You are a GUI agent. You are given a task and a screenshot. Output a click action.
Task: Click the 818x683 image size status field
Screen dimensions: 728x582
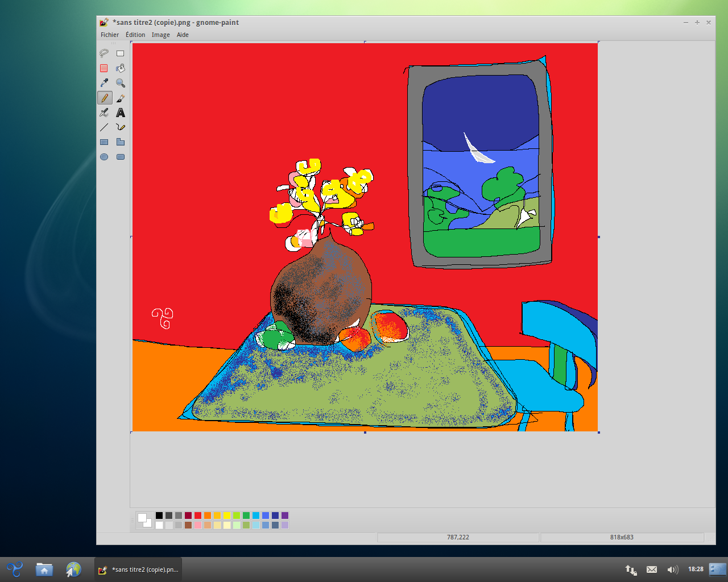coord(622,537)
